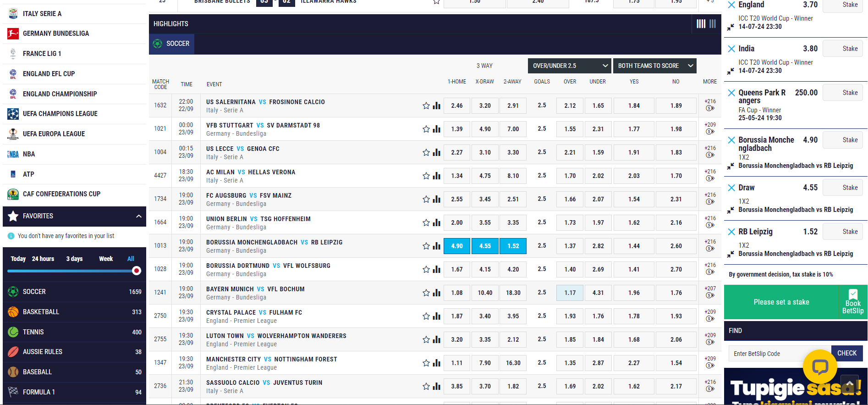868x405 pixels.
Task: Select 2.06 No odds for Luton Town match
Action: (676, 339)
